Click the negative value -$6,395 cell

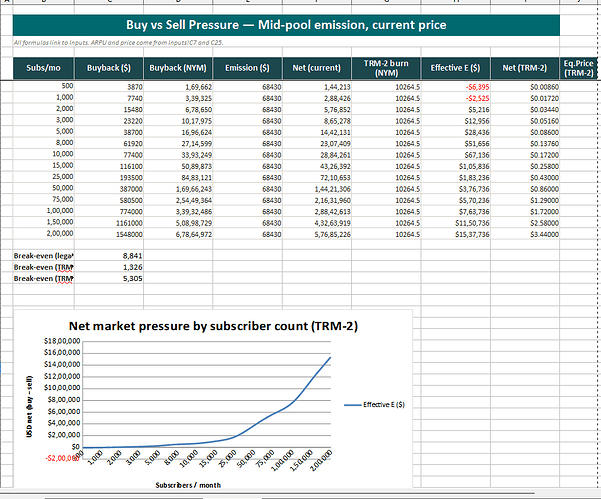(455, 87)
